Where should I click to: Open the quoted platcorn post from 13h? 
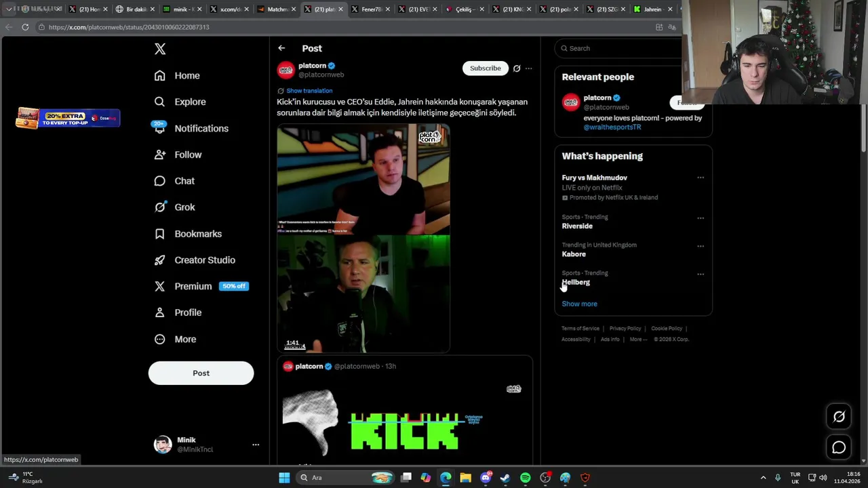404,410
